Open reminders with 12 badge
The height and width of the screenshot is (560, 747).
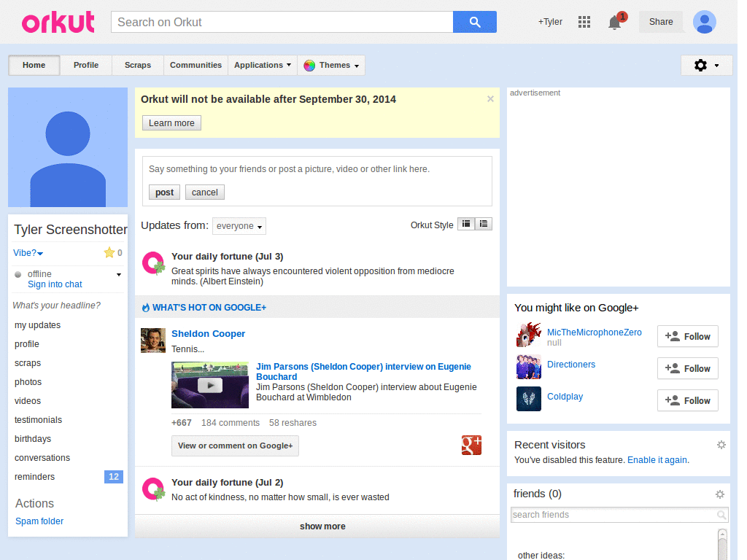[x=68, y=477]
